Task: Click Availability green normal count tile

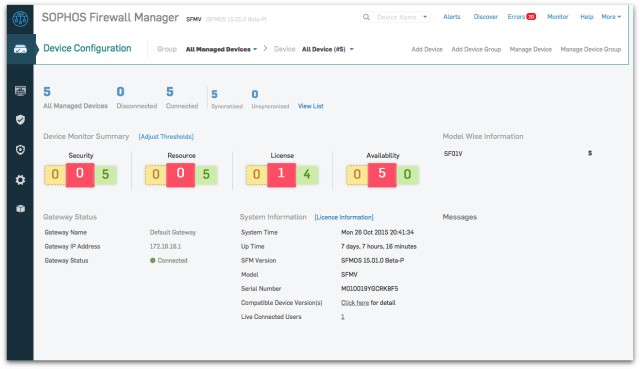Action: click(x=407, y=175)
